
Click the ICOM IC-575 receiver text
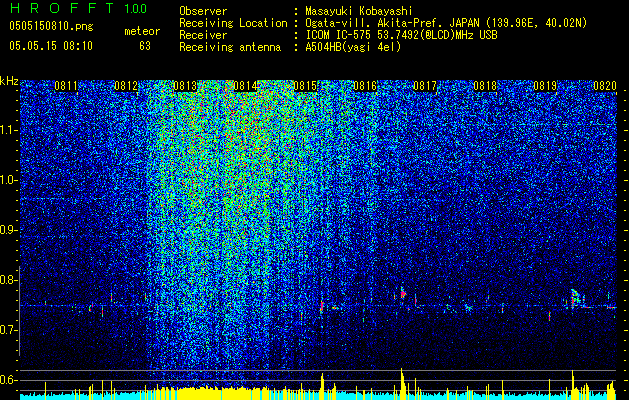[x=401, y=35]
